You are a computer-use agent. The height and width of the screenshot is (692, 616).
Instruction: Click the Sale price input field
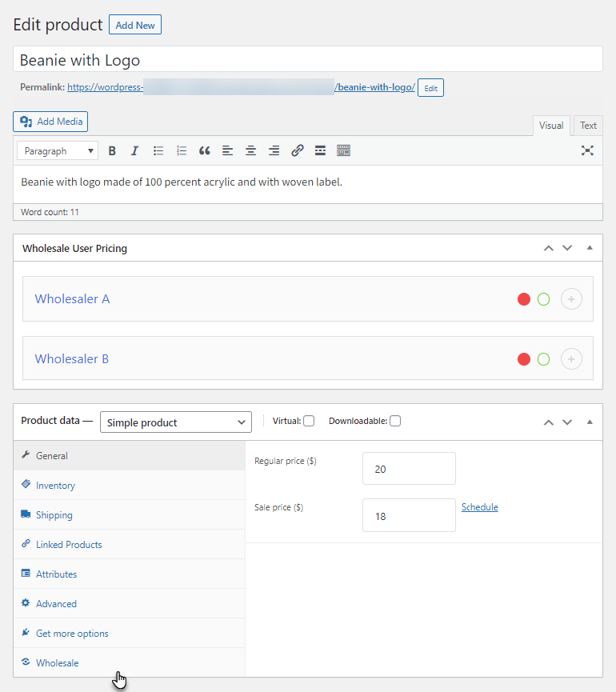tap(409, 515)
